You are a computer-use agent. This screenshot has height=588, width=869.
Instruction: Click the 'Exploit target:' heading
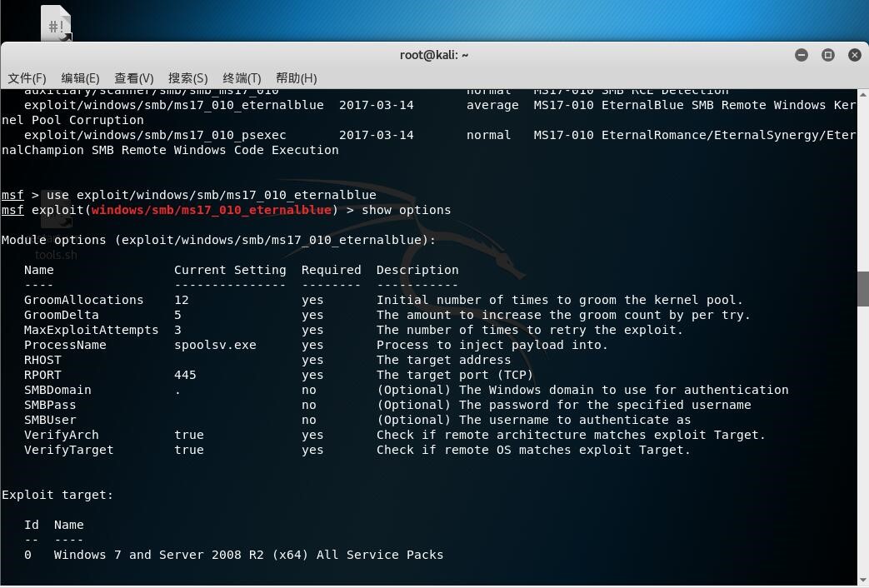coord(57,495)
